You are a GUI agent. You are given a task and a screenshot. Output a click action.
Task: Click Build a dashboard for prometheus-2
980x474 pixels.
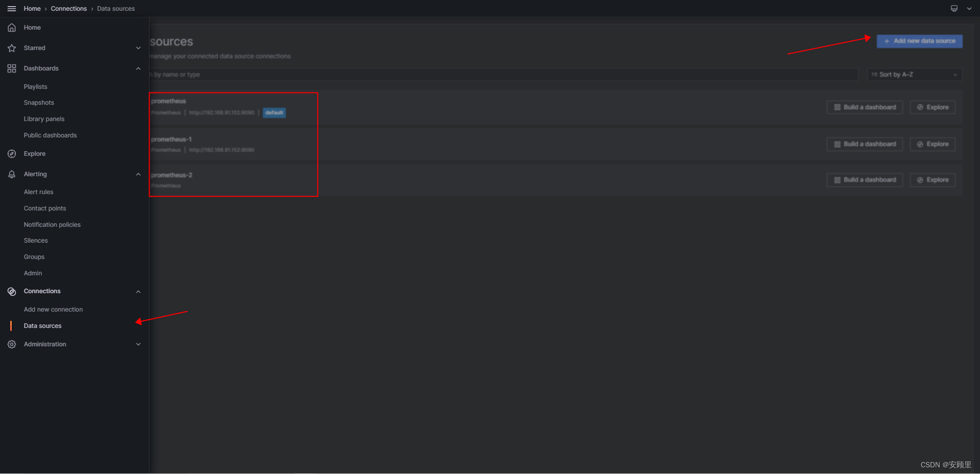[865, 180]
